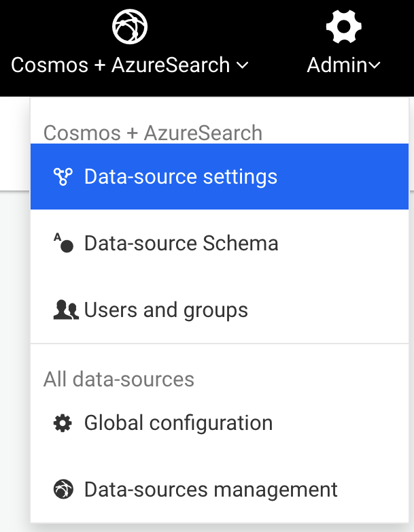Click the people icon beside Users and groups
The width and height of the screenshot is (414, 532).
point(66,310)
